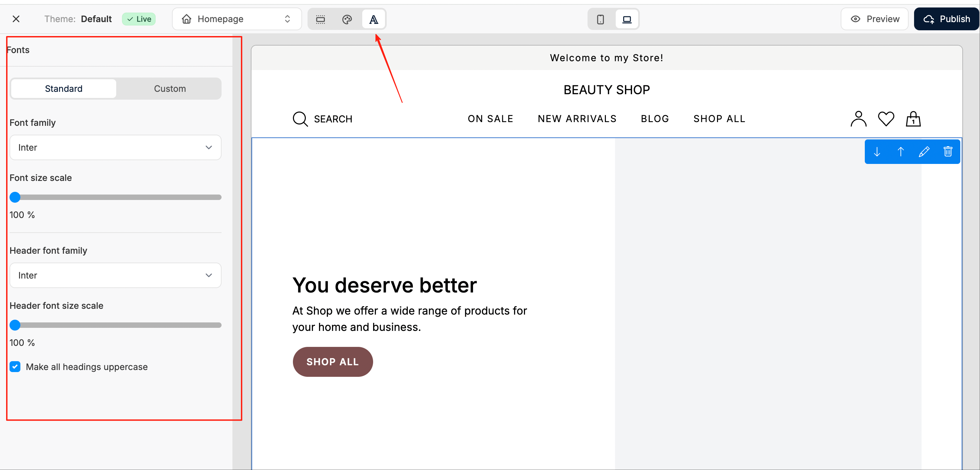Click the eye icon in Preview button
The image size is (980, 470).
855,19
